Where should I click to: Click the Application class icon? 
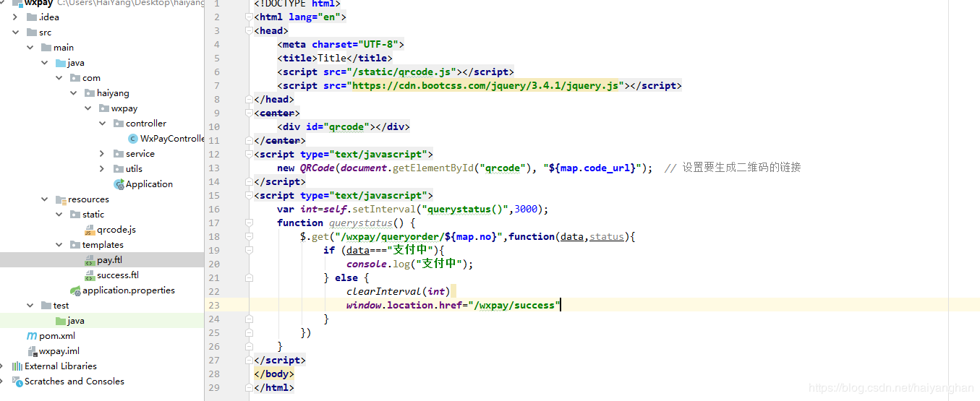(119, 184)
